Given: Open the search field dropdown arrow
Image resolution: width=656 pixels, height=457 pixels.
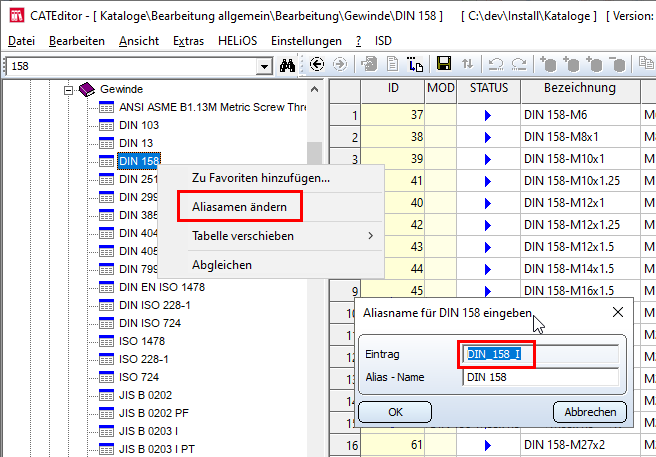Looking at the screenshot, I should click(x=264, y=66).
